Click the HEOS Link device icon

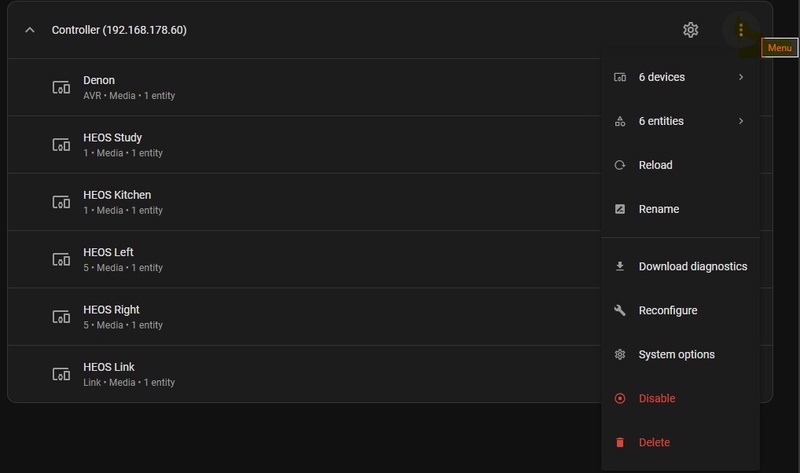62,374
